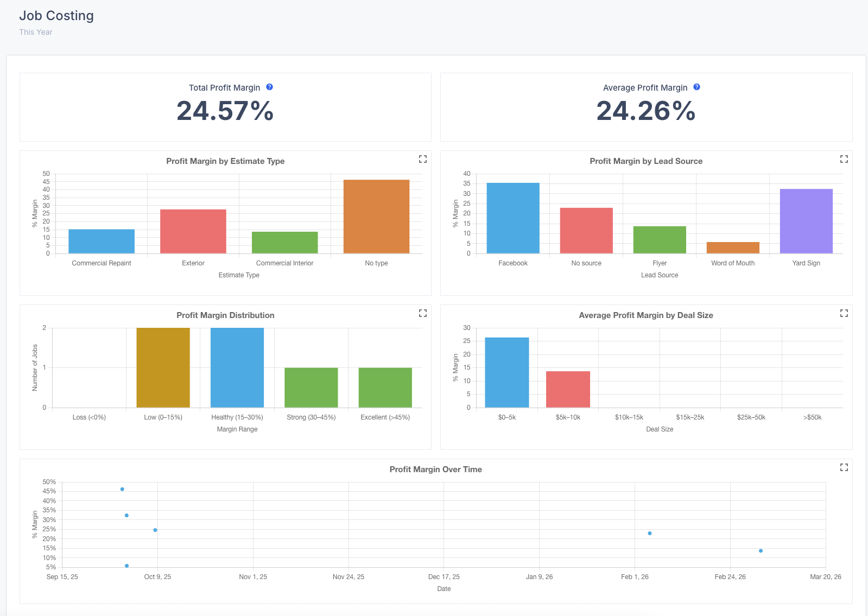Click the $25k–50k axis label
868x616 pixels.
coord(751,417)
